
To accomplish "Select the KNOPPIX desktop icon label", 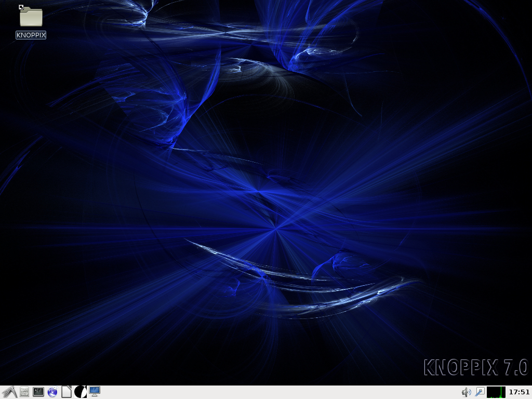I will 31,35.
